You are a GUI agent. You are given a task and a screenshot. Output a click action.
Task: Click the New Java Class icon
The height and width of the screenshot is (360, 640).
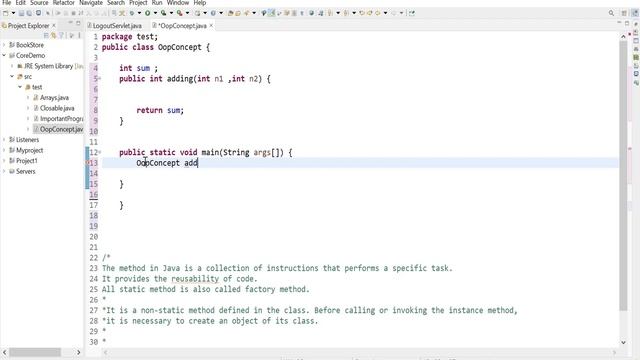tap(213, 13)
